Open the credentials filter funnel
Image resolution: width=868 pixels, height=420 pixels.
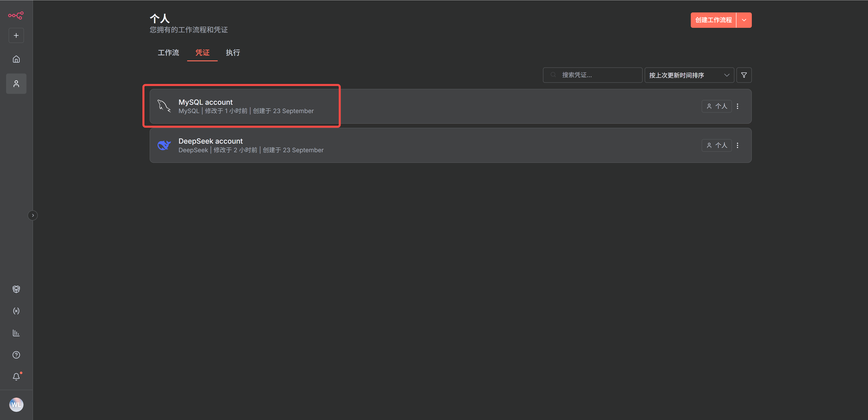point(744,75)
